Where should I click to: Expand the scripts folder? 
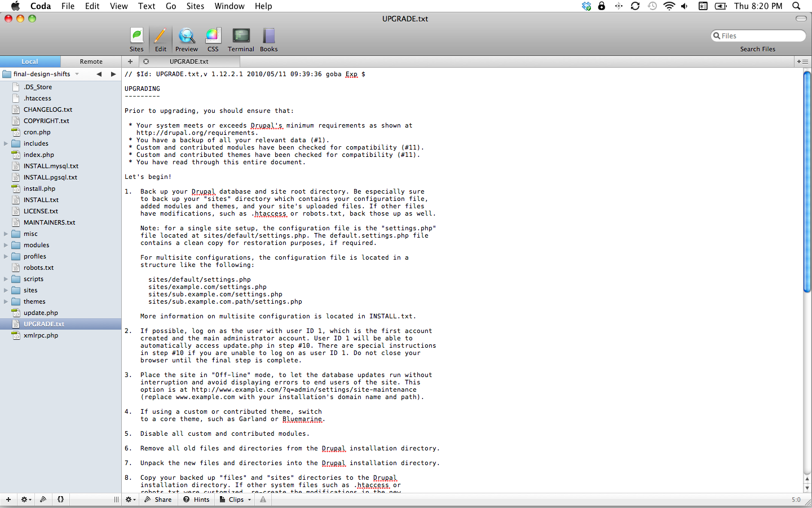pos(6,279)
